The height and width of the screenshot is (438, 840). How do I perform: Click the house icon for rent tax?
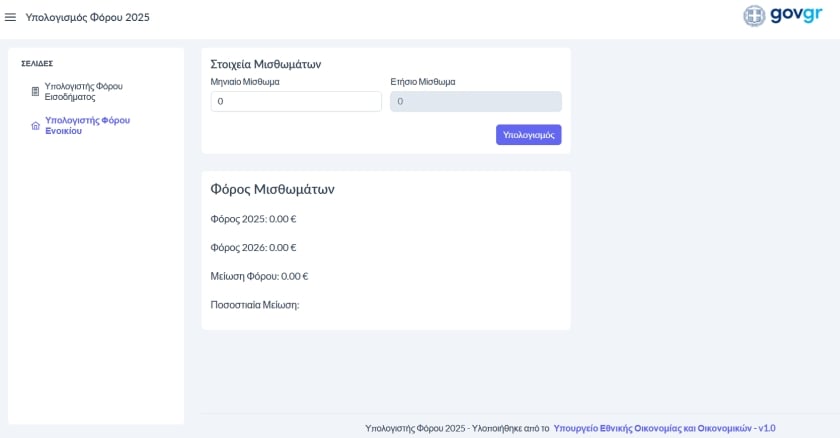click(x=35, y=126)
